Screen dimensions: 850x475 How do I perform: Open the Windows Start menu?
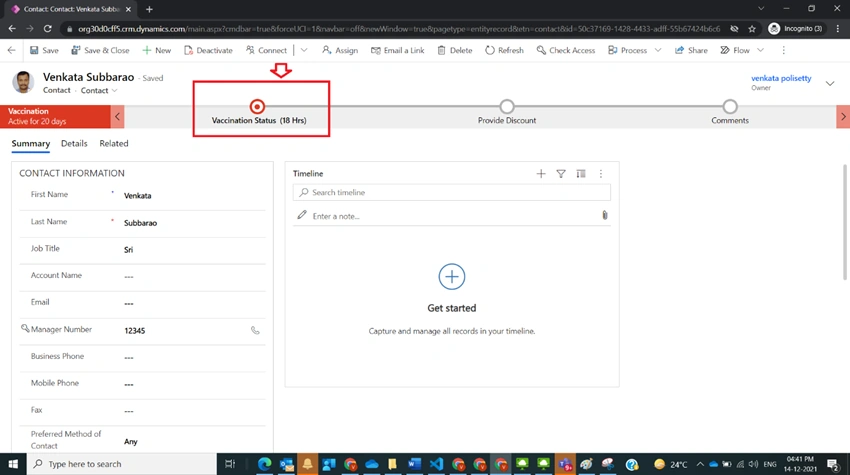[x=13, y=464]
